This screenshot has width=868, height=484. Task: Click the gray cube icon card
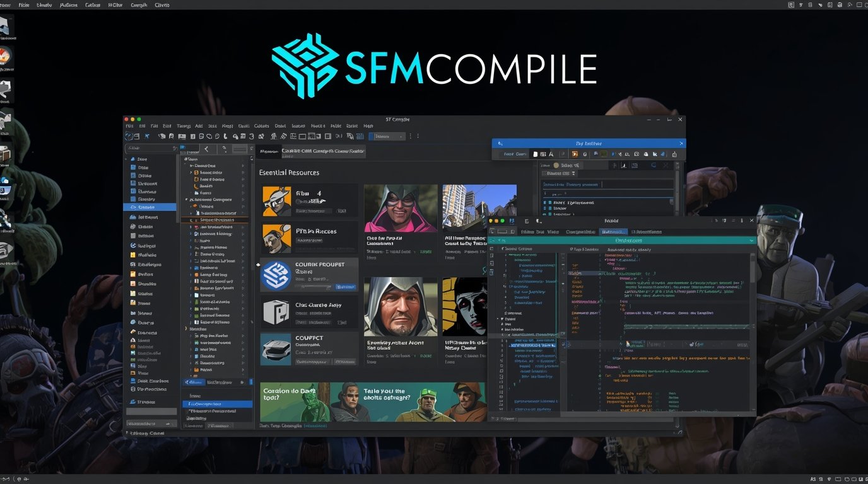click(x=276, y=312)
